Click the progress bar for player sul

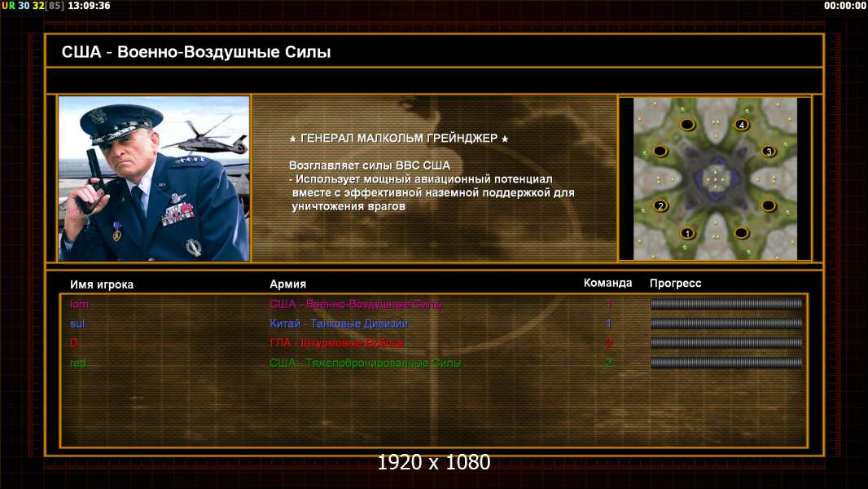726,324
